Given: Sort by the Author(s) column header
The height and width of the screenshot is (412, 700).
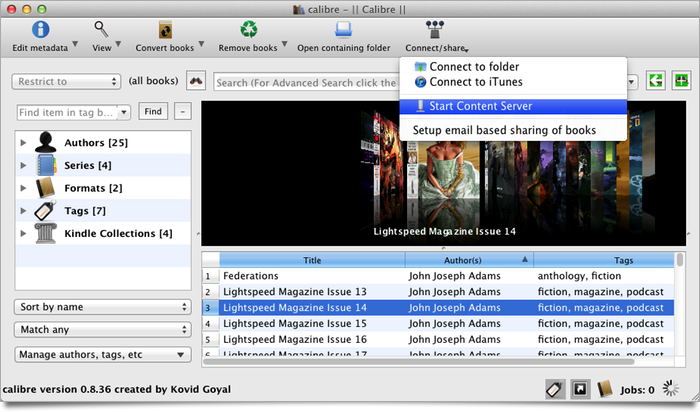Looking at the screenshot, I should 469,260.
